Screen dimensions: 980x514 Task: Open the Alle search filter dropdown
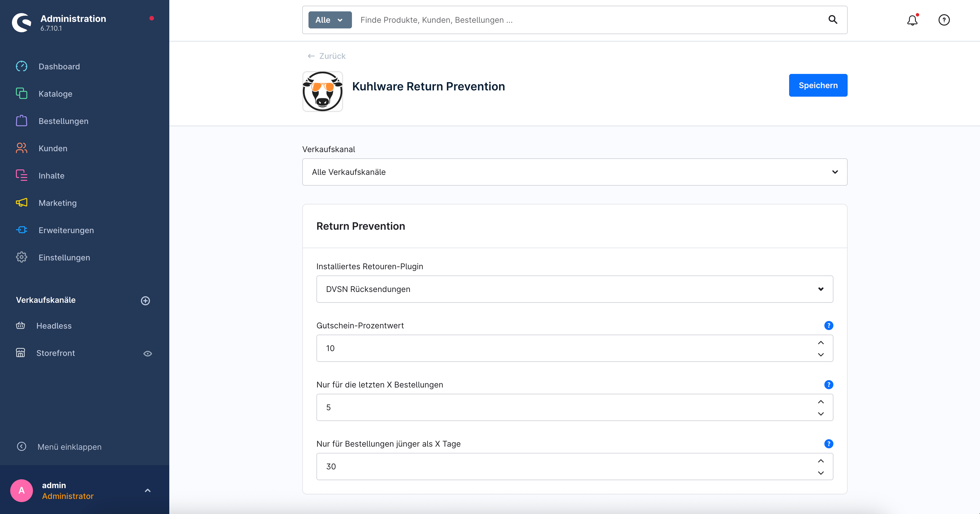coord(330,20)
